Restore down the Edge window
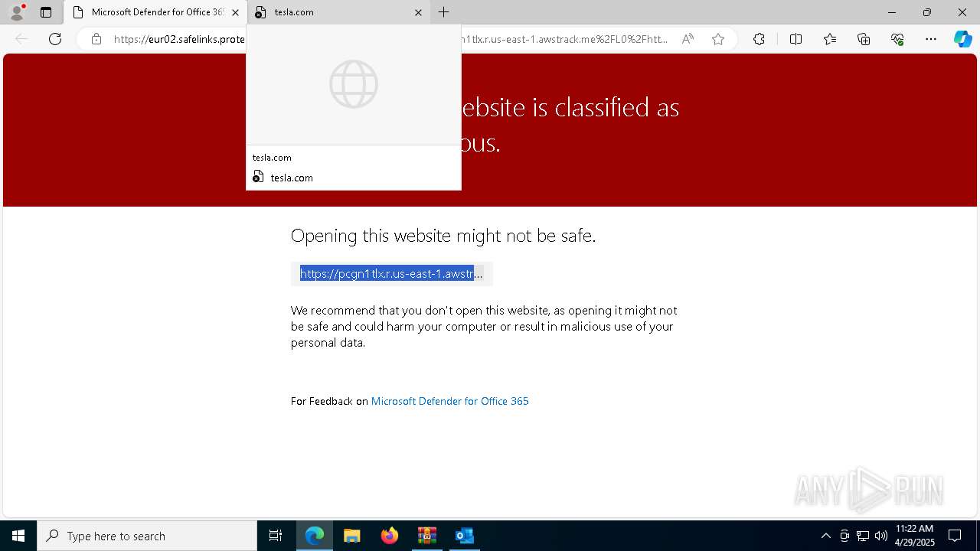 click(927, 12)
